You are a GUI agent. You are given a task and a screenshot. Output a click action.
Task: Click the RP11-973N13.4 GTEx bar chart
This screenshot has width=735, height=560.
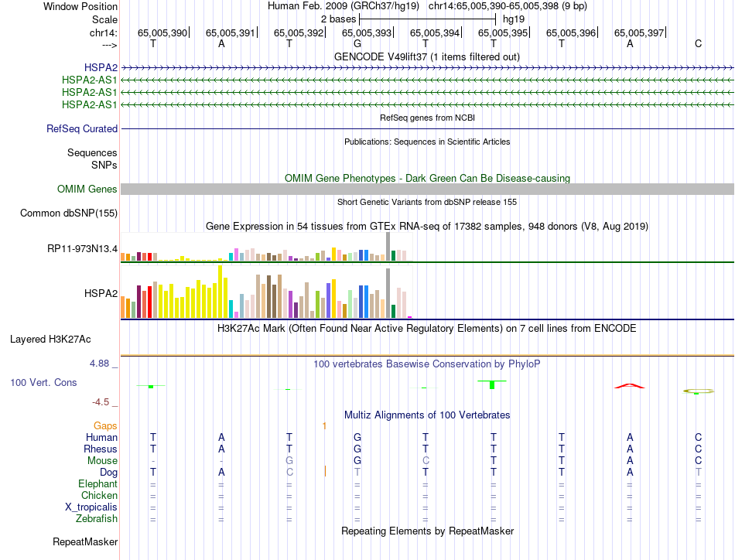click(x=266, y=247)
